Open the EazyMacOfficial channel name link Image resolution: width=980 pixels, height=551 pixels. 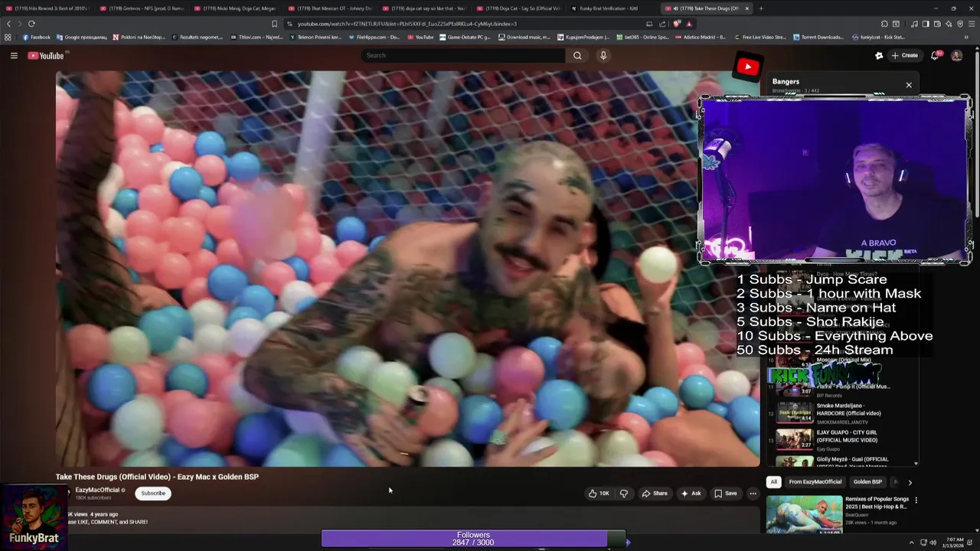pyautogui.click(x=97, y=490)
